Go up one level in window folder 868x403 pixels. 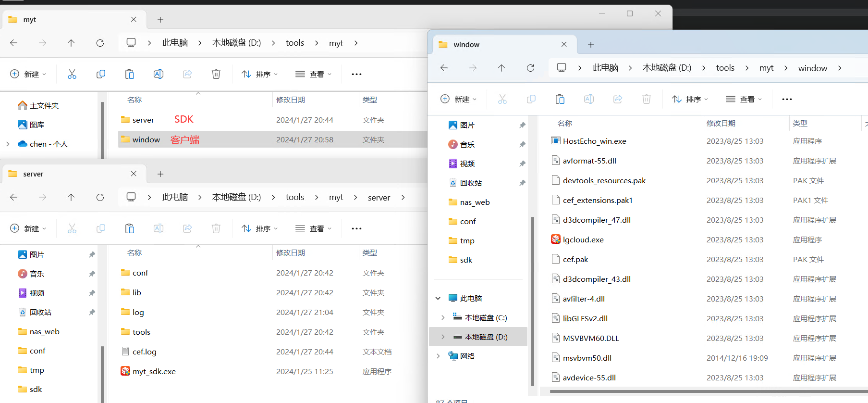(501, 68)
